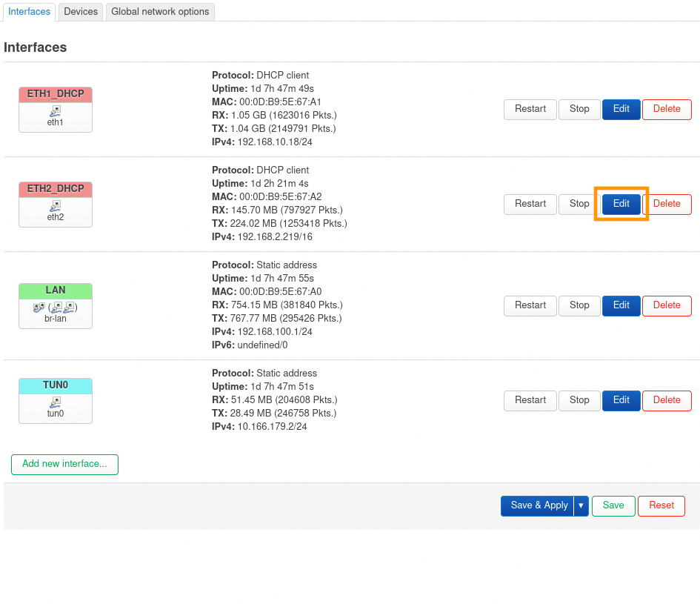Edit the TUN0 interface
The height and width of the screenshot is (604, 700).
click(621, 400)
